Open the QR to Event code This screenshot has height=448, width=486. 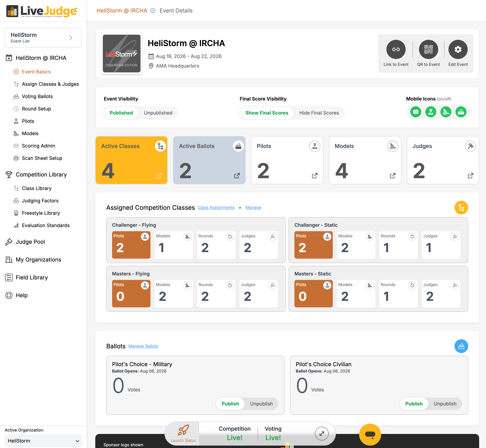point(428,49)
